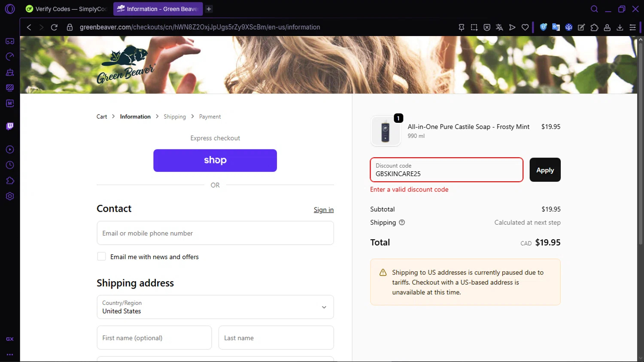This screenshot has width=644, height=362.
Task: Check Email me with news and offers
Action: (x=102, y=256)
